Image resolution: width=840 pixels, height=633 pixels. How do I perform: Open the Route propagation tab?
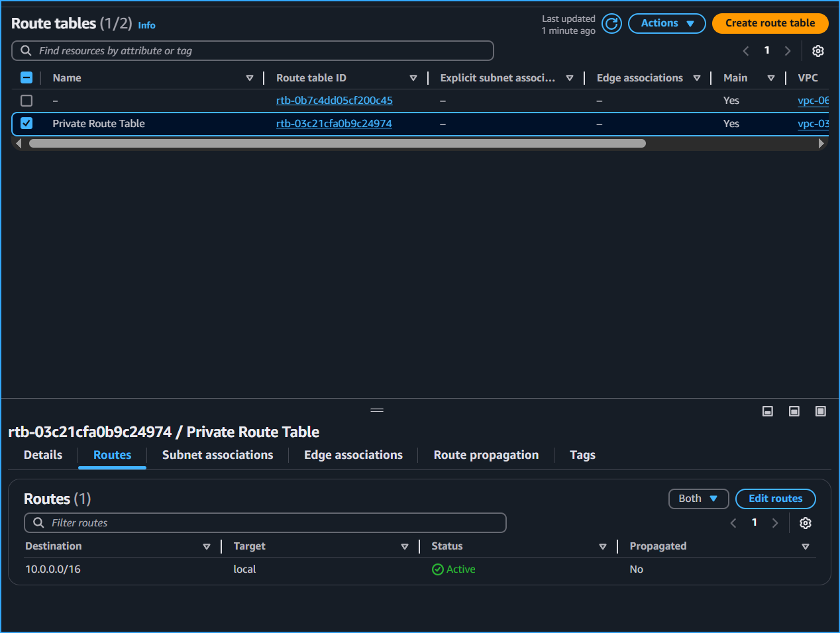coord(486,455)
